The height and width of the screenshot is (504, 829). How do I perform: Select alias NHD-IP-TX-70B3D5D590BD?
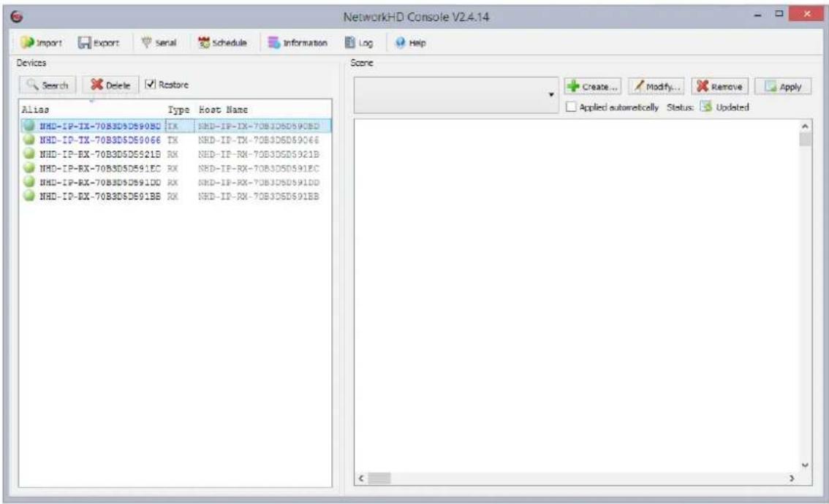[100, 126]
